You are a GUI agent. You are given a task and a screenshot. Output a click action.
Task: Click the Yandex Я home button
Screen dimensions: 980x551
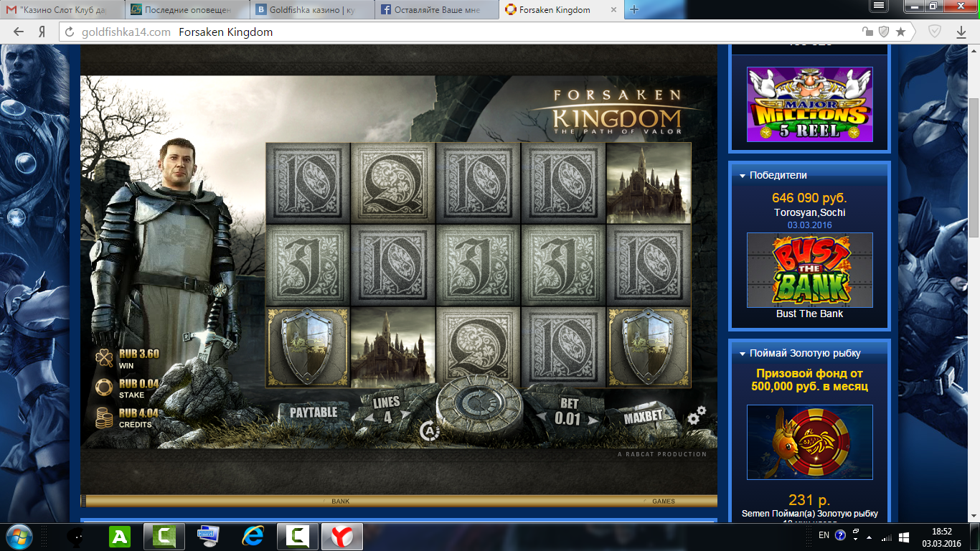(42, 32)
